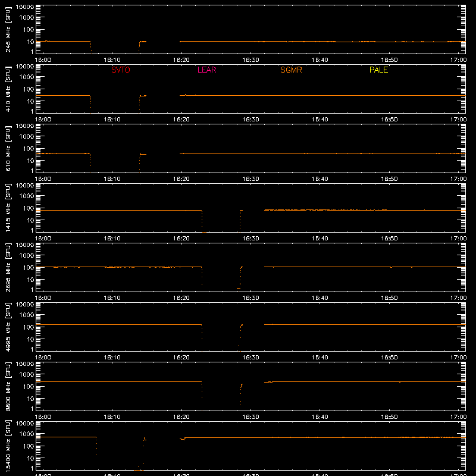Click the 610 MHz [SFU] axis title
476x476 pixels.
tap(8, 148)
